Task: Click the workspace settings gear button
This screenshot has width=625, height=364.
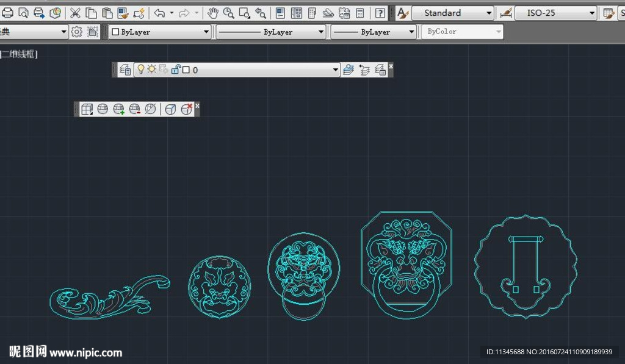Action: click(x=77, y=32)
